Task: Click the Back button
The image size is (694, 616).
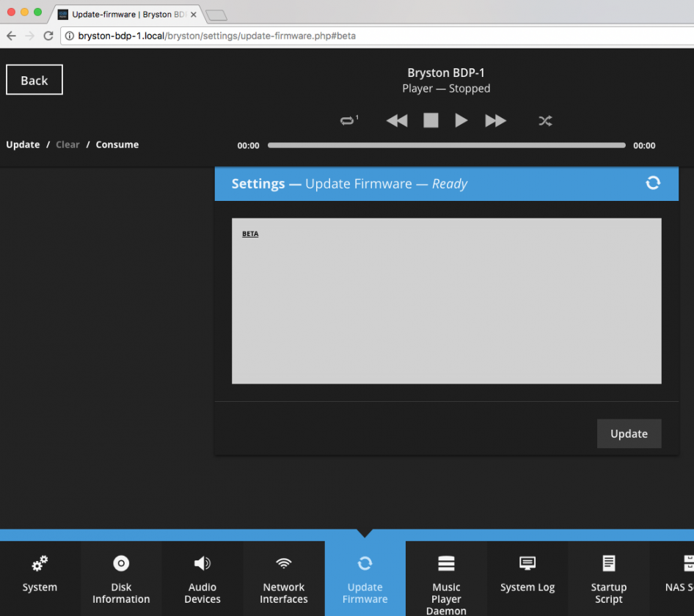Action: tap(34, 80)
